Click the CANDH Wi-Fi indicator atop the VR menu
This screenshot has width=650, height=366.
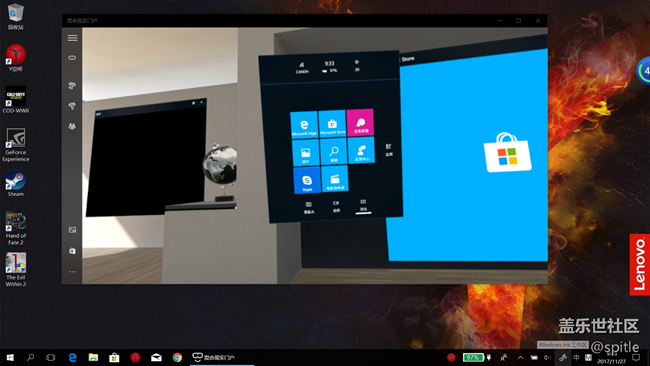[302, 68]
